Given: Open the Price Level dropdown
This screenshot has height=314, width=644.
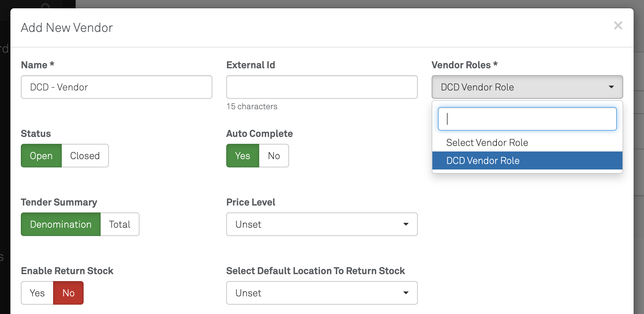Looking at the screenshot, I should (322, 224).
